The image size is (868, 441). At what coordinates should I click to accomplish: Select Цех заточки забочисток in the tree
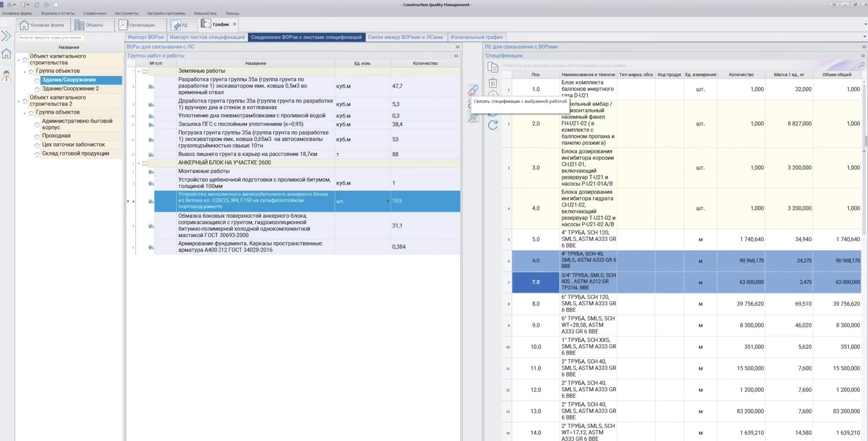(73, 145)
